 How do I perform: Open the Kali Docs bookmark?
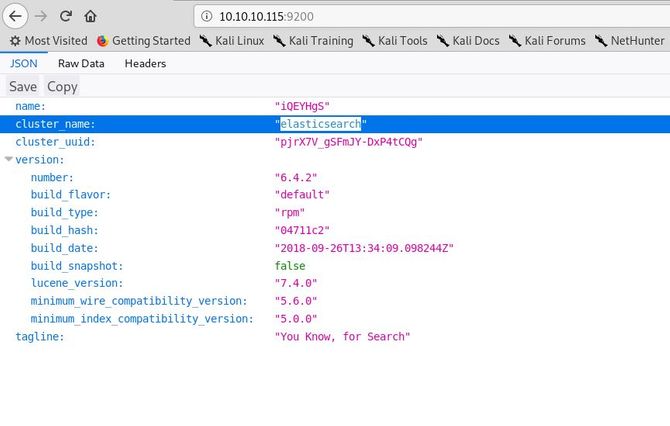[468, 41]
